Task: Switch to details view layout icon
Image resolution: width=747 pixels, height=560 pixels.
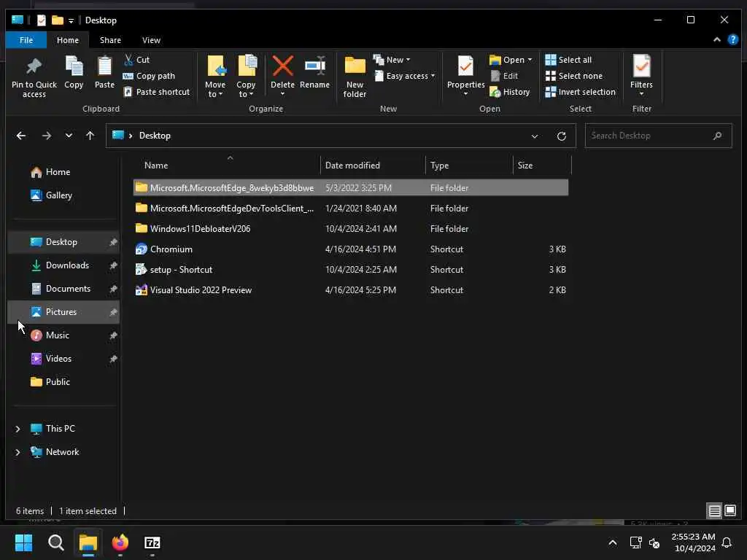Action: coord(714,511)
